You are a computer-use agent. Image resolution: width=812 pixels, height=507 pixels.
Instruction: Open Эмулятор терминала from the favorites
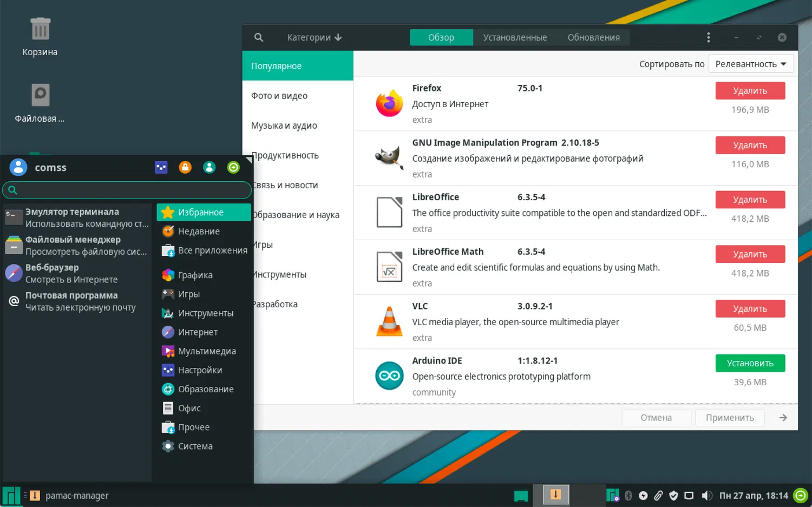click(x=77, y=218)
